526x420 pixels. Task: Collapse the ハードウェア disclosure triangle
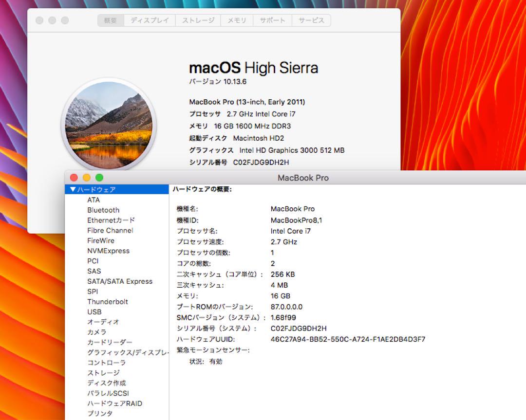click(x=73, y=189)
